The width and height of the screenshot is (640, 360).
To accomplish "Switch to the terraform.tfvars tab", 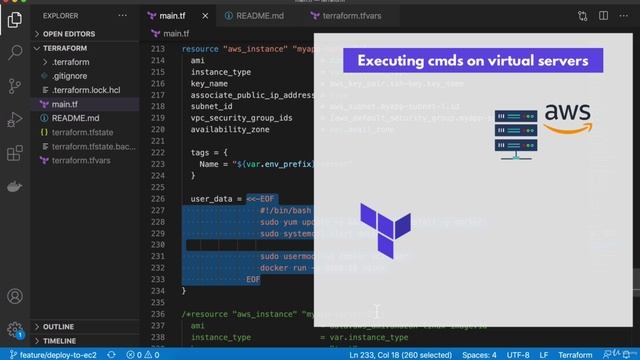I will (352, 16).
